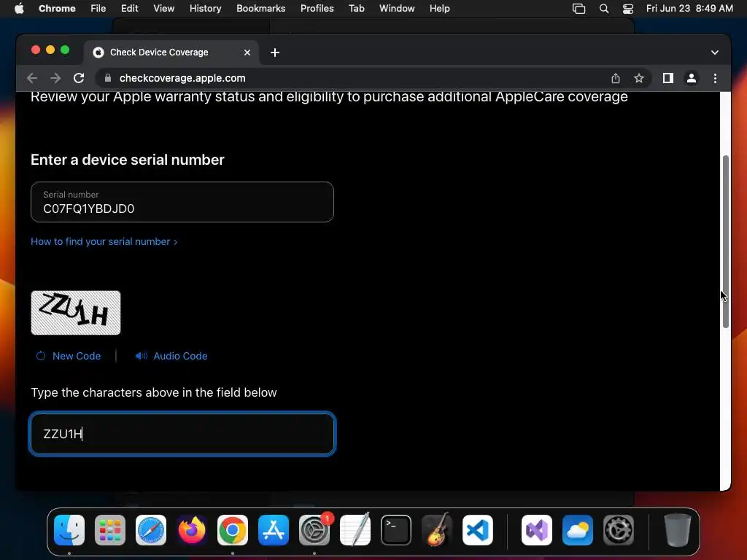
Task: Click the Stage Manager menu bar icon
Action: coord(578,9)
